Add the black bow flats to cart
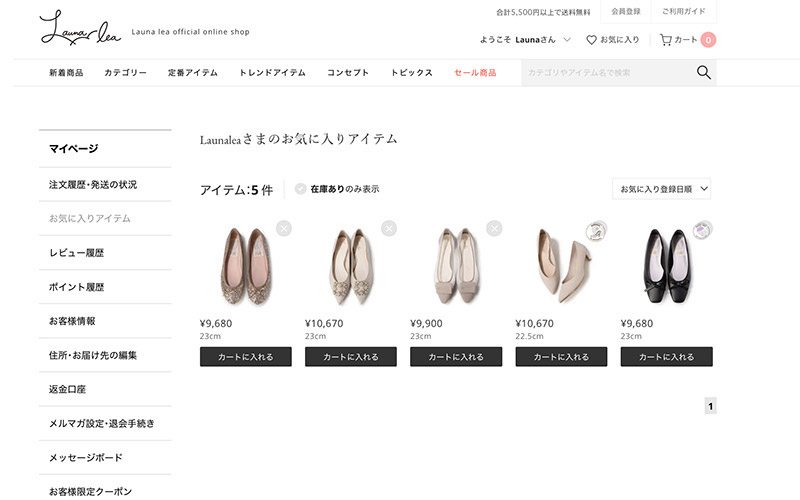 666,357
